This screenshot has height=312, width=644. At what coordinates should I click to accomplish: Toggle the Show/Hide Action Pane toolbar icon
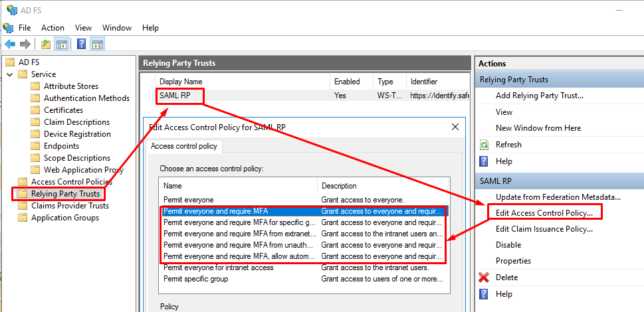tap(98, 44)
